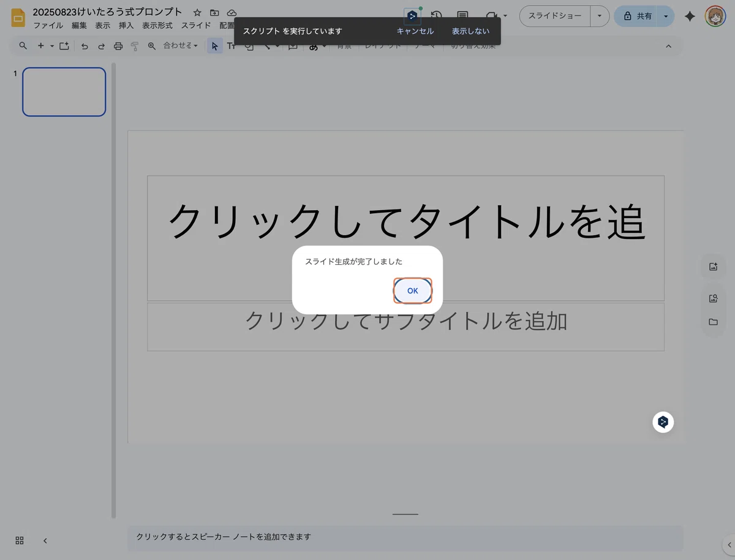Click the blue script extension icon
735x560 pixels.
click(x=412, y=16)
